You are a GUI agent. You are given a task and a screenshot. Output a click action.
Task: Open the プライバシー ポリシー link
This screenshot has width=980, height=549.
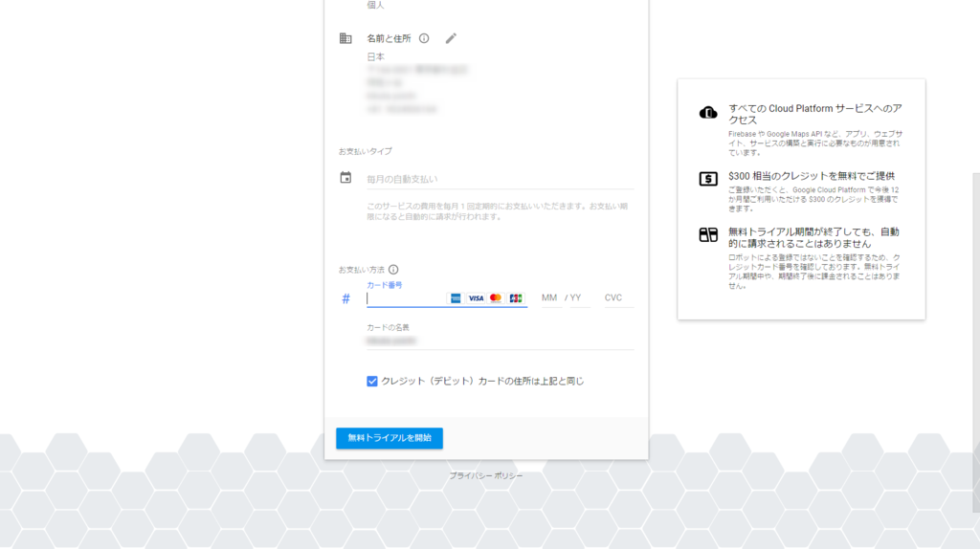pyautogui.click(x=486, y=476)
